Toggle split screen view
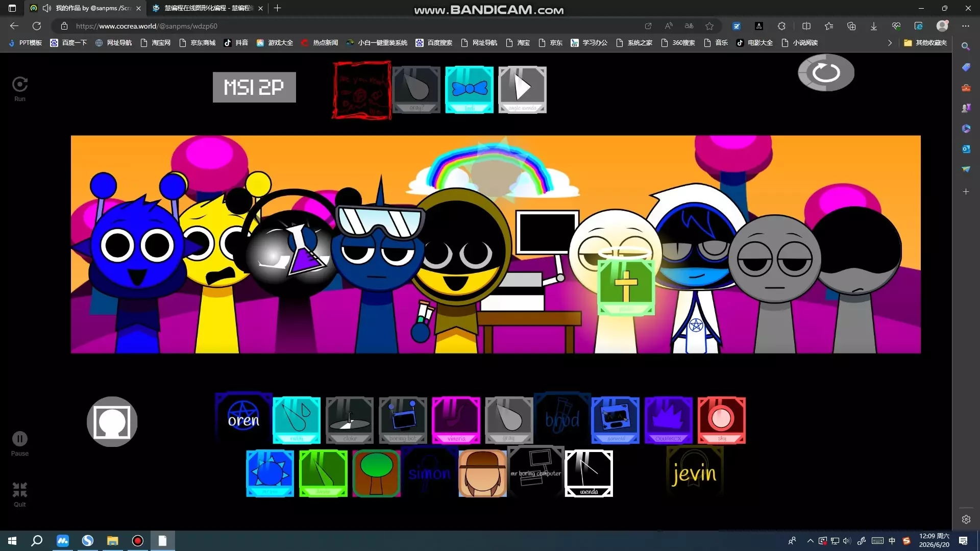The width and height of the screenshot is (980, 551). (806, 26)
